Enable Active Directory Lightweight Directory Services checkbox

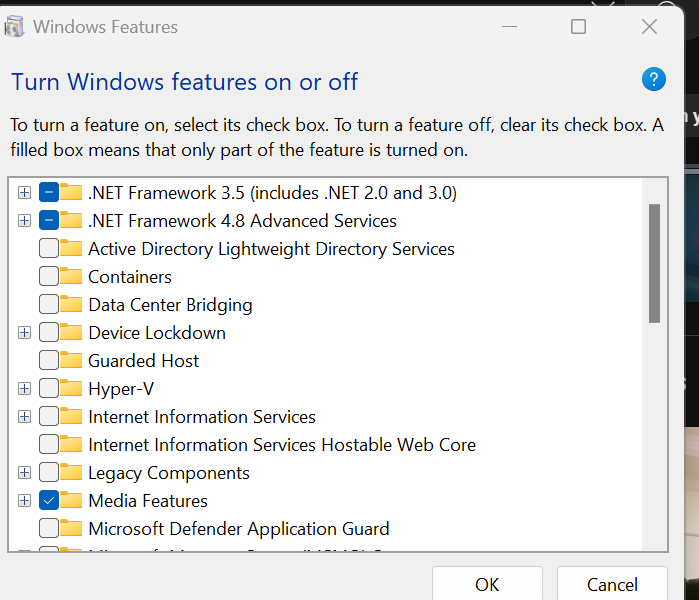49,249
